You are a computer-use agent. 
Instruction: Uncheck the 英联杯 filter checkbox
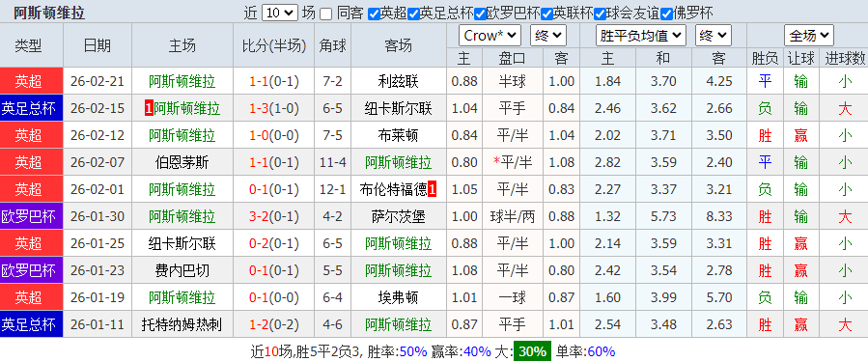(x=546, y=14)
